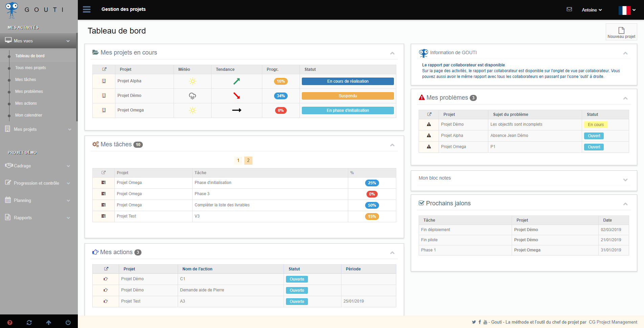The width and height of the screenshot is (644, 328).
Task: Click En cours de réalisation status bar
Action: coord(348,81)
